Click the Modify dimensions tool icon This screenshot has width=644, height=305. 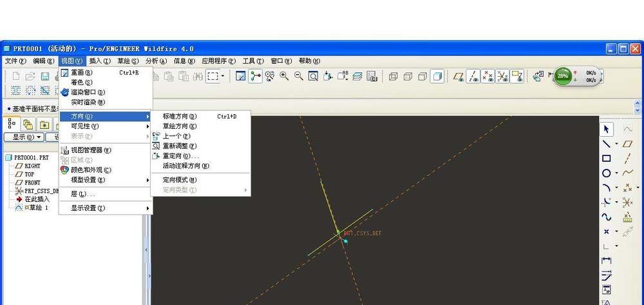point(606,275)
